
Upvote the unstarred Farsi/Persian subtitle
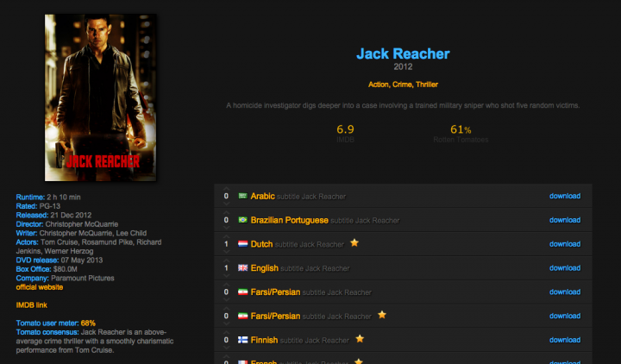click(226, 285)
